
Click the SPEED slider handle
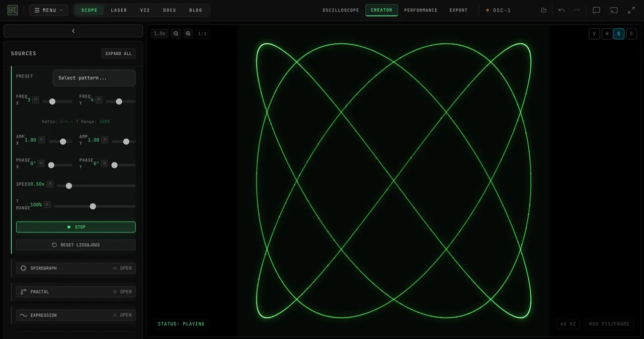pos(69,186)
